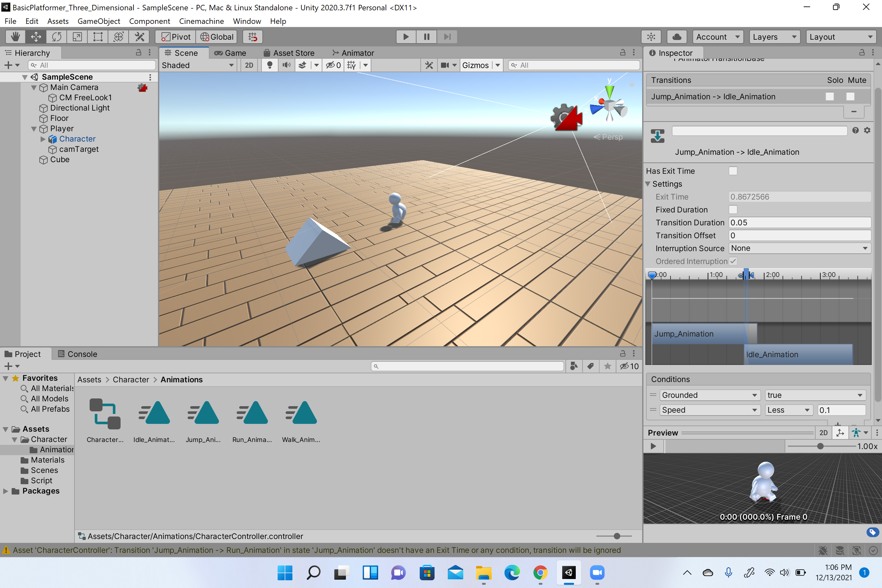Open Layers dropdown
Image resolution: width=882 pixels, height=588 pixels.
pos(774,37)
